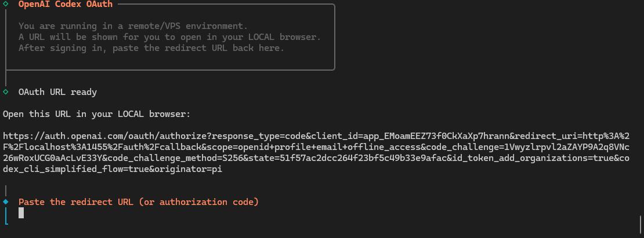Click the line about opening URL in LOCAL browser

(169, 37)
